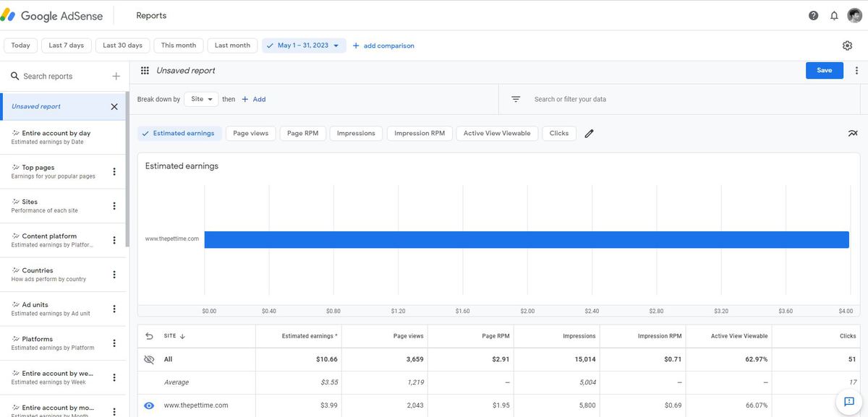Open the Help question mark icon
Image resolution: width=868 pixels, height=417 pixels.
pyautogui.click(x=814, y=15)
